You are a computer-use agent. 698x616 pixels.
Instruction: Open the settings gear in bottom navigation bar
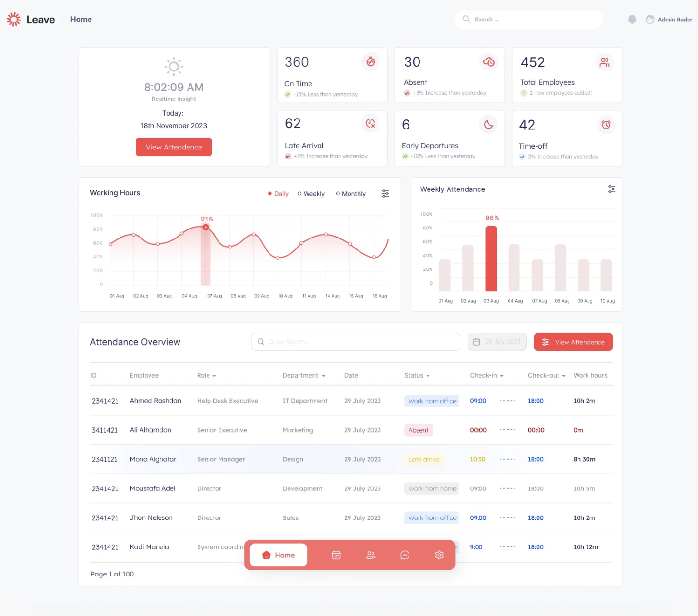(439, 555)
